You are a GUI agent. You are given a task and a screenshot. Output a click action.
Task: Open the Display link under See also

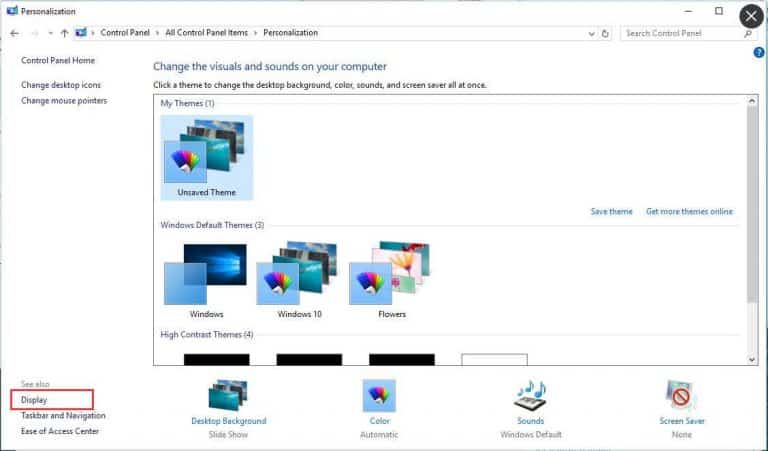click(34, 400)
